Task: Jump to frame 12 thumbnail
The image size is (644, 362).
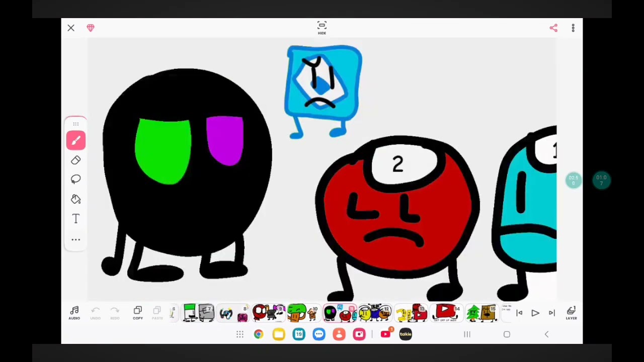Action: click(x=374, y=313)
